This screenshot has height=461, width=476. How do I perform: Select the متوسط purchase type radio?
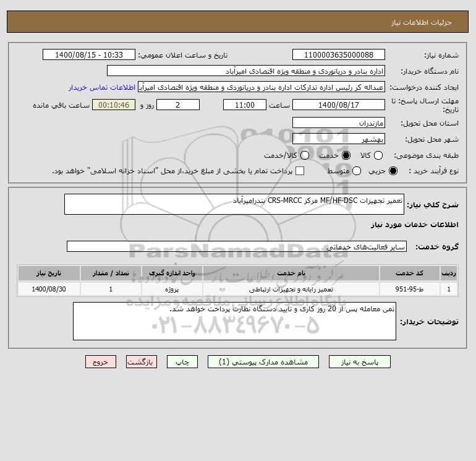(x=357, y=171)
